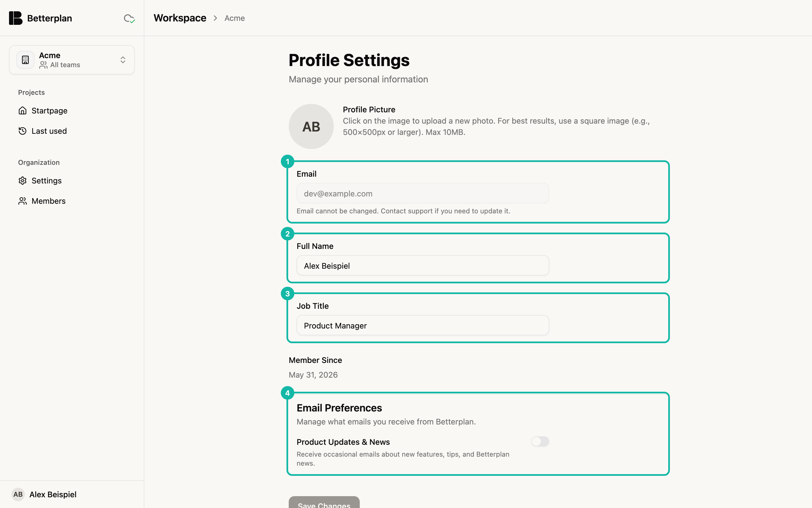Click the Acme building icon in the workspace switcher
This screenshot has width=812, height=508.
25,60
